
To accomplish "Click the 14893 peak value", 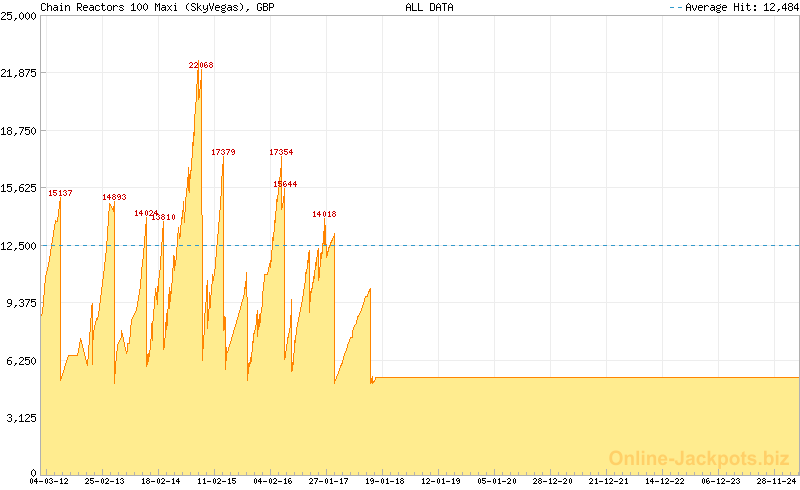I will click(114, 197).
